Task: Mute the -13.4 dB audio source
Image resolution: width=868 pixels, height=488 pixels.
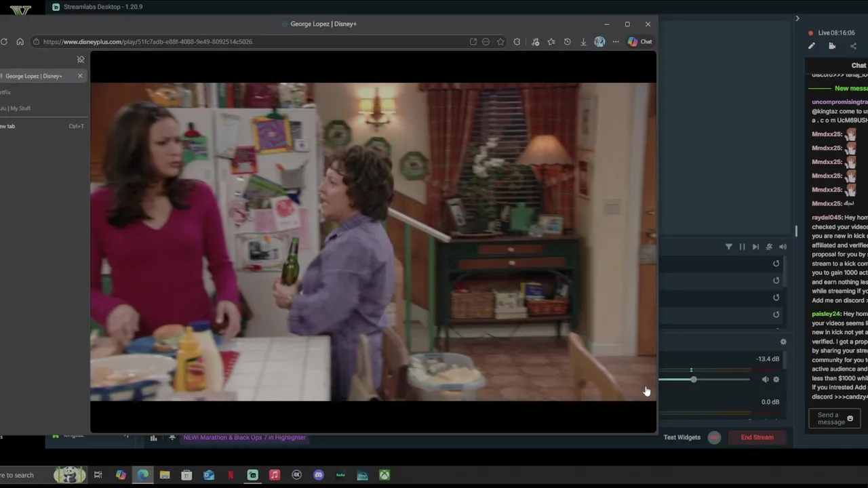Action: click(x=765, y=380)
